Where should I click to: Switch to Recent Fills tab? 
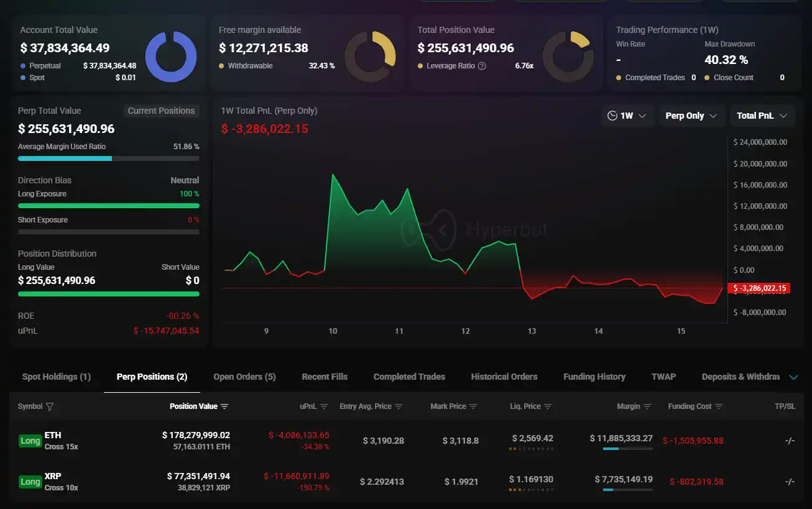click(325, 377)
